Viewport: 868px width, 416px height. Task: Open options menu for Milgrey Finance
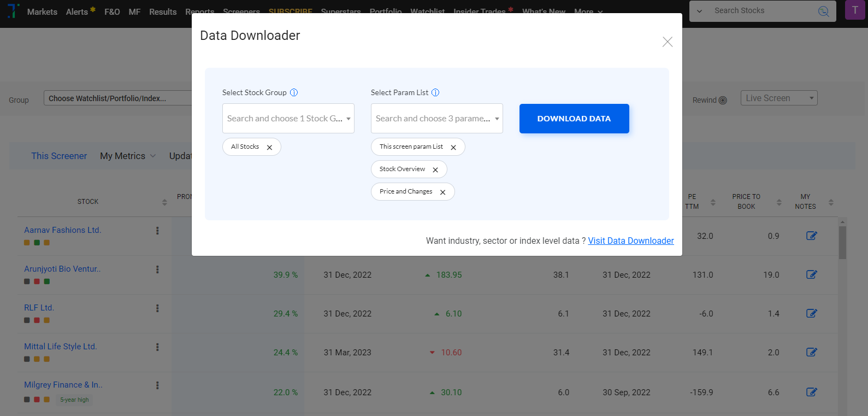157,385
